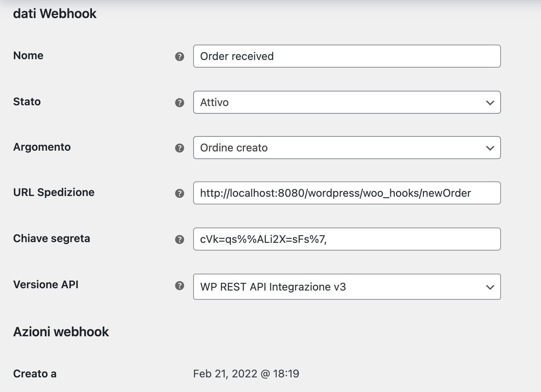Click the Stato label text
The height and width of the screenshot is (392, 541).
click(x=27, y=102)
